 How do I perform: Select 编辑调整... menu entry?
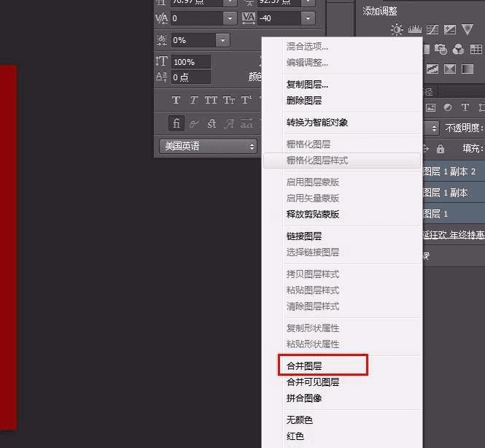click(307, 63)
